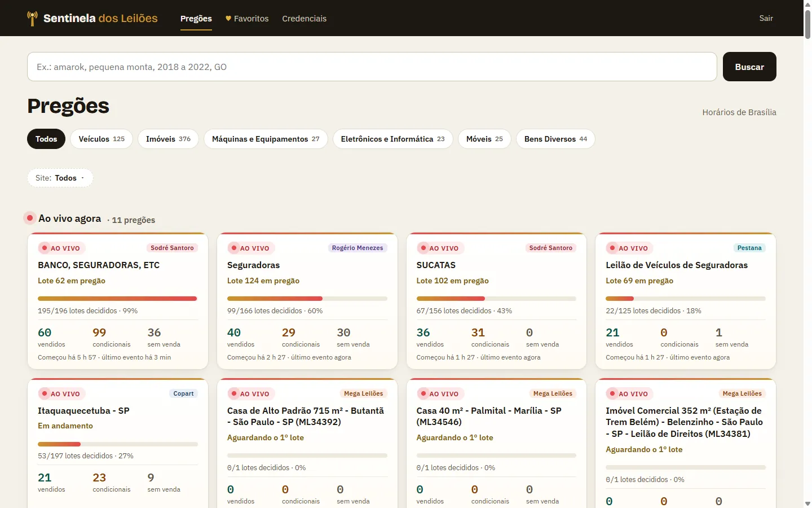Image resolution: width=812 pixels, height=508 pixels.
Task: Go to the Credenciais tab
Action: pos(304,19)
